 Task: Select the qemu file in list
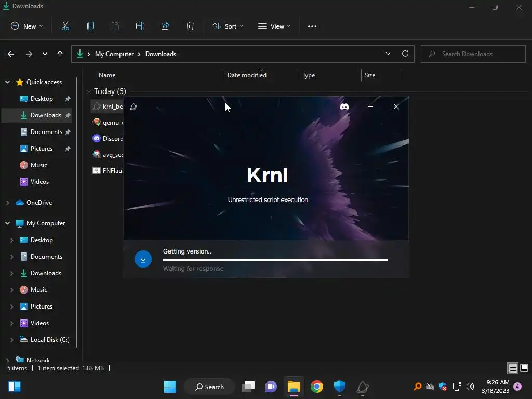(x=108, y=123)
